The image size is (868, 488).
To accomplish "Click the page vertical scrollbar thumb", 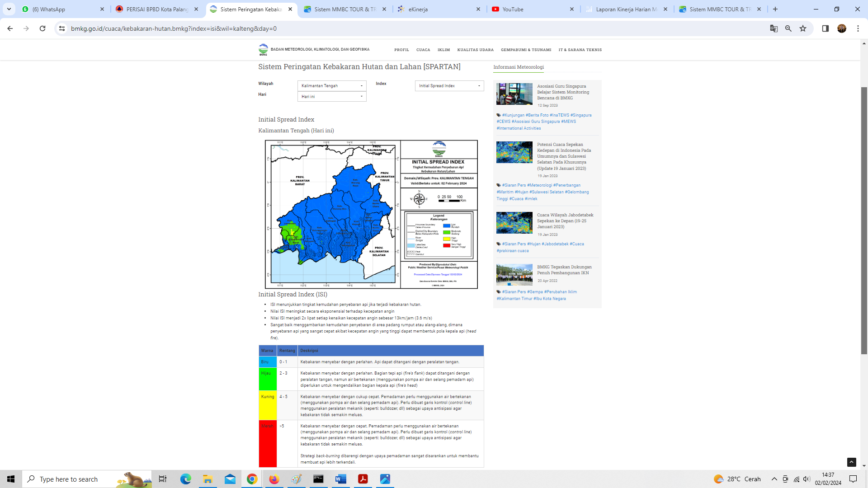I will tap(864, 221).
